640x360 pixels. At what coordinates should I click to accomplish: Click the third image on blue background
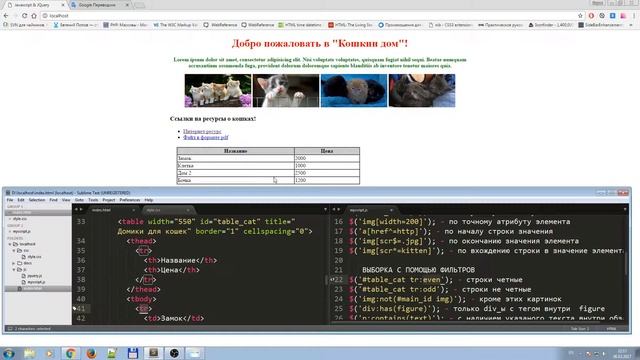[x=354, y=91]
